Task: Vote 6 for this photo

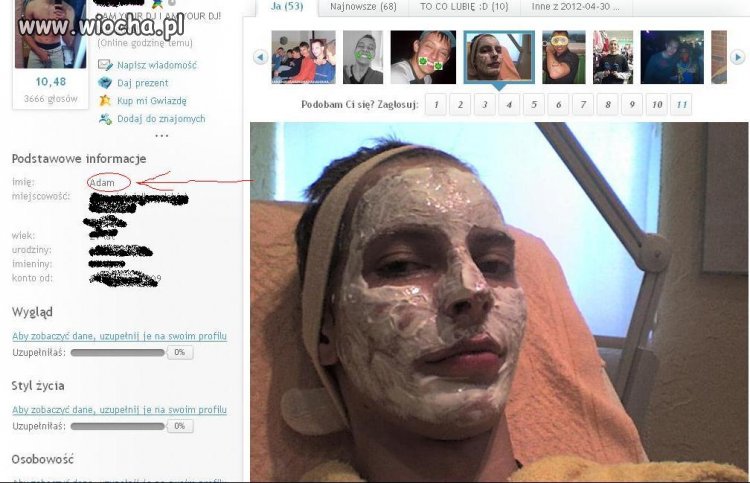Action: pos(558,104)
